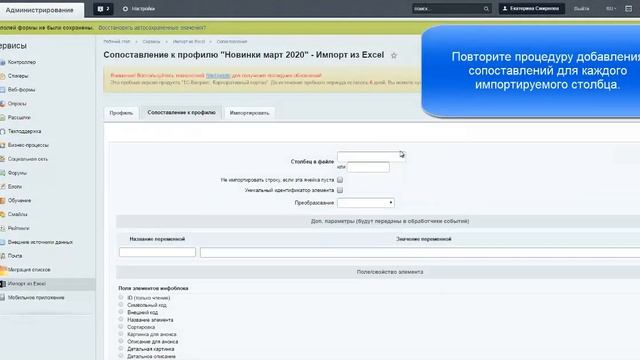Click the 'Название переменной' input field
This screenshot has height=360, width=640.
[157, 252]
